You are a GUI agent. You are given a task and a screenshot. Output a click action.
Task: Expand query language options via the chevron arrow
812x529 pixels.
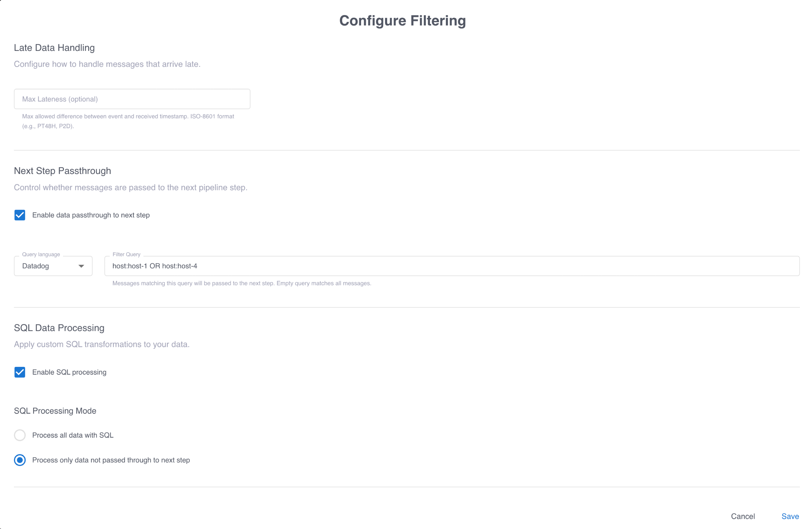click(81, 266)
